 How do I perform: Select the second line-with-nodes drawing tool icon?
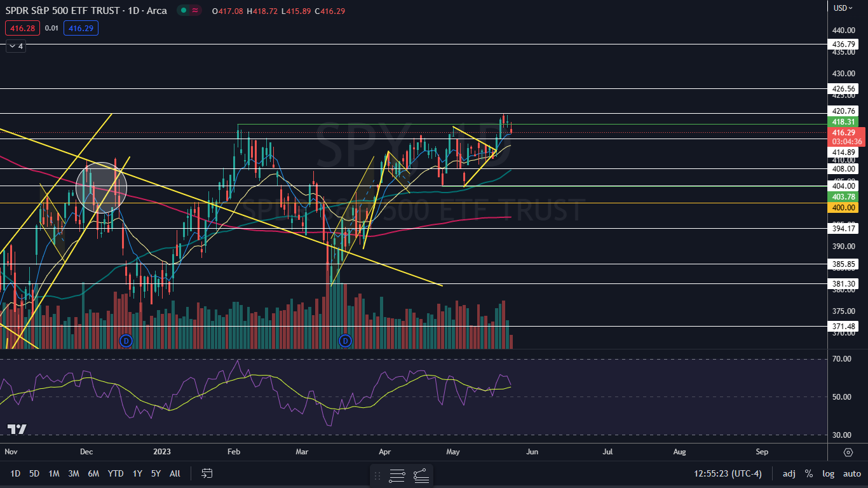point(421,475)
